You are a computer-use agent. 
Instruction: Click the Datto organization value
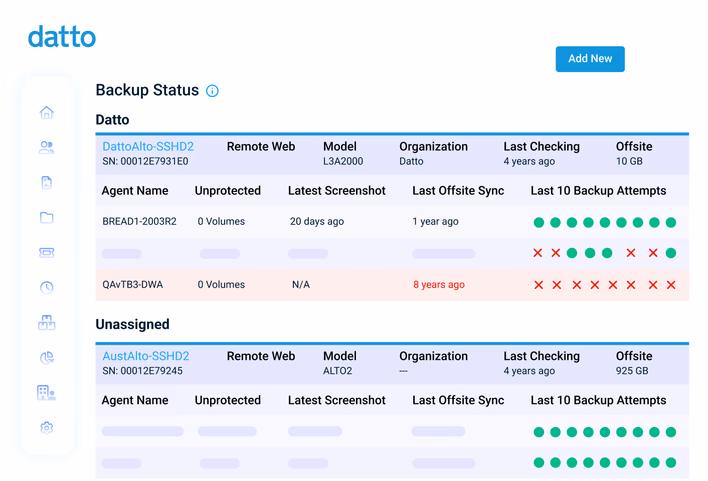coord(411,161)
